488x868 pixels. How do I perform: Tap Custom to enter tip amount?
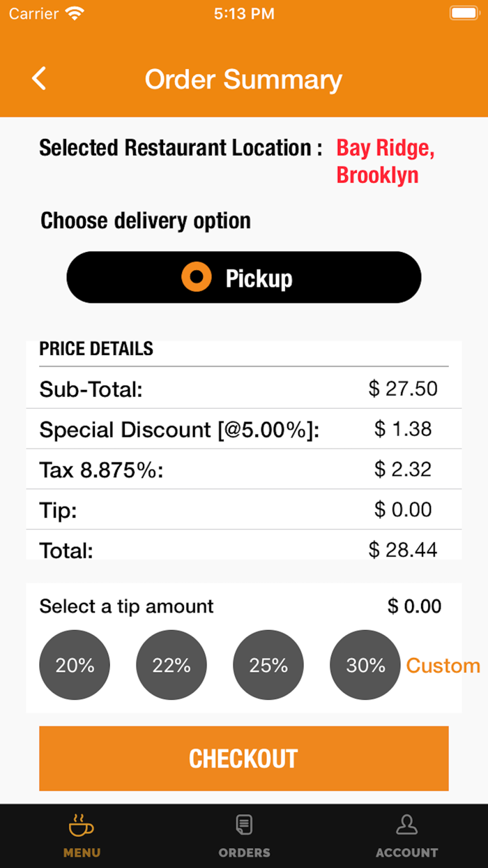[x=443, y=666]
